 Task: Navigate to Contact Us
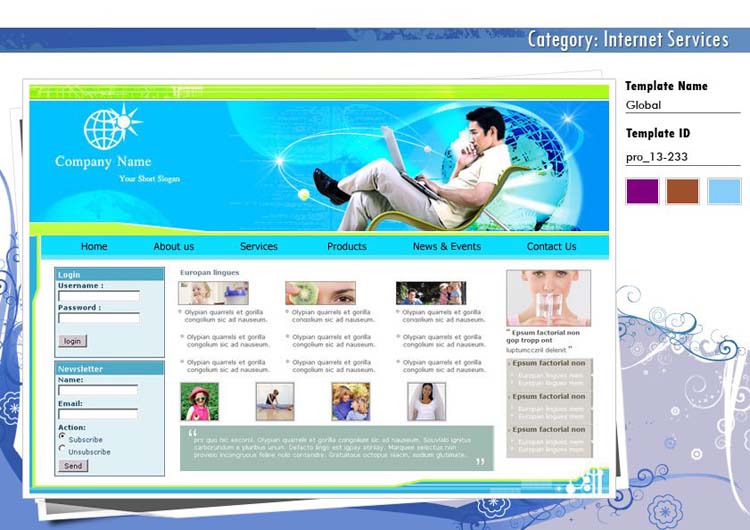551,247
